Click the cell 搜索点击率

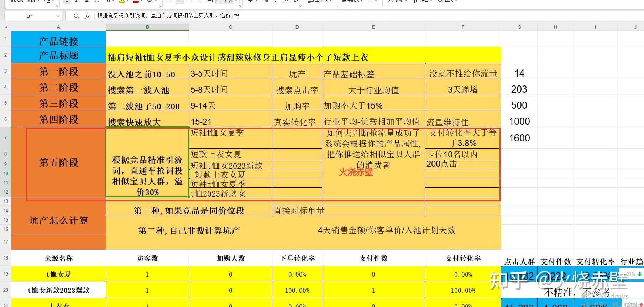(297, 87)
